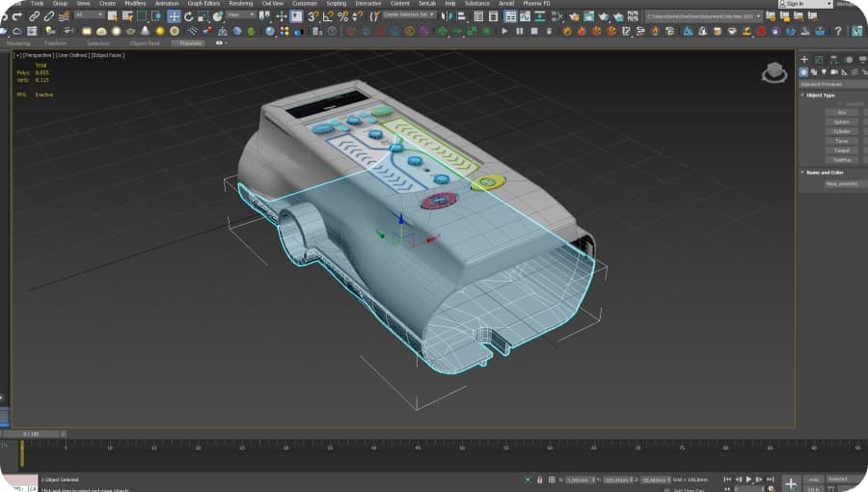The height and width of the screenshot is (492, 868).
Task: Activate the Link objects chain icon
Action: coord(35,16)
